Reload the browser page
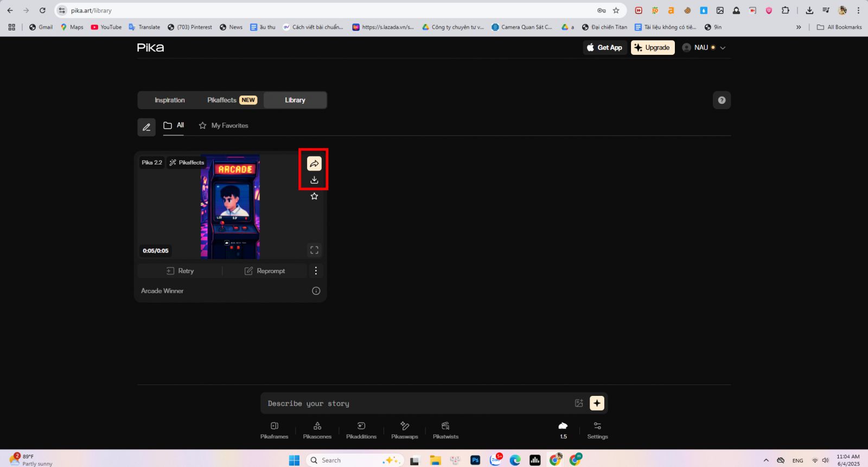Viewport: 868px width, 467px height. (42, 10)
